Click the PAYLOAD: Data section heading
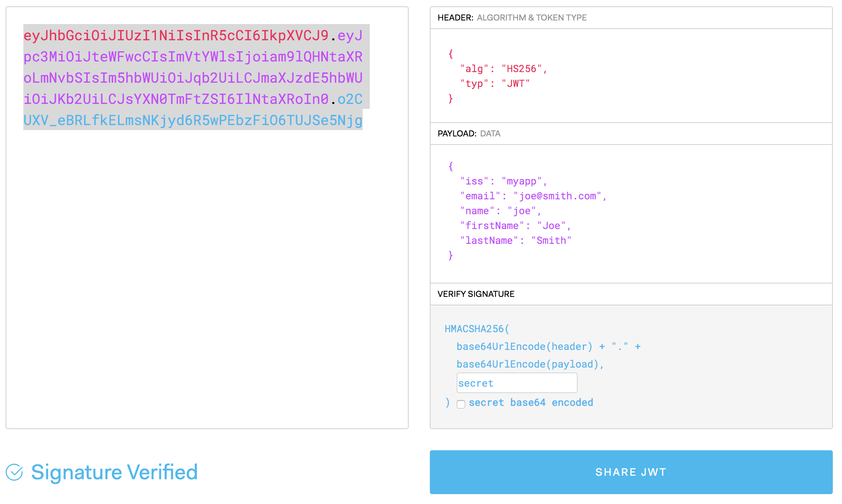The width and height of the screenshot is (842, 504). [469, 134]
